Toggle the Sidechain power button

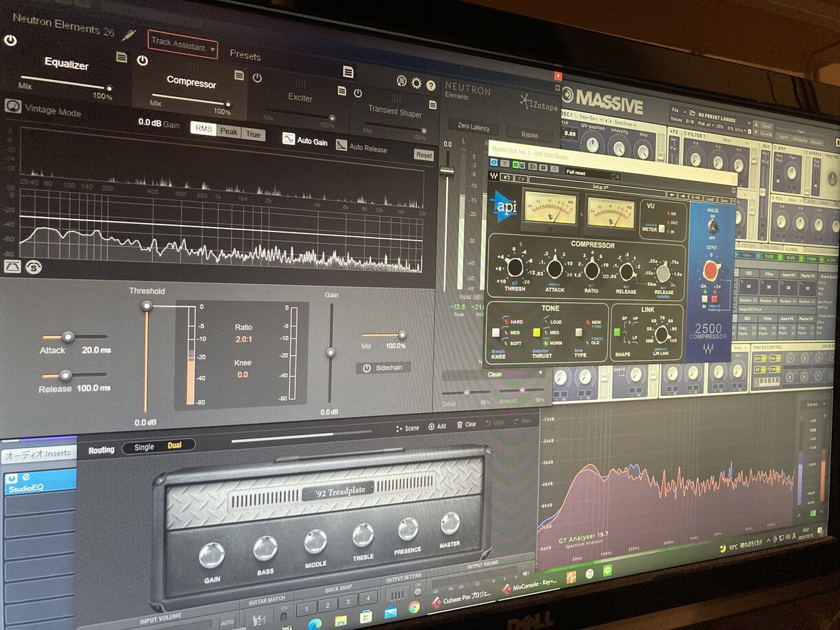(x=366, y=368)
